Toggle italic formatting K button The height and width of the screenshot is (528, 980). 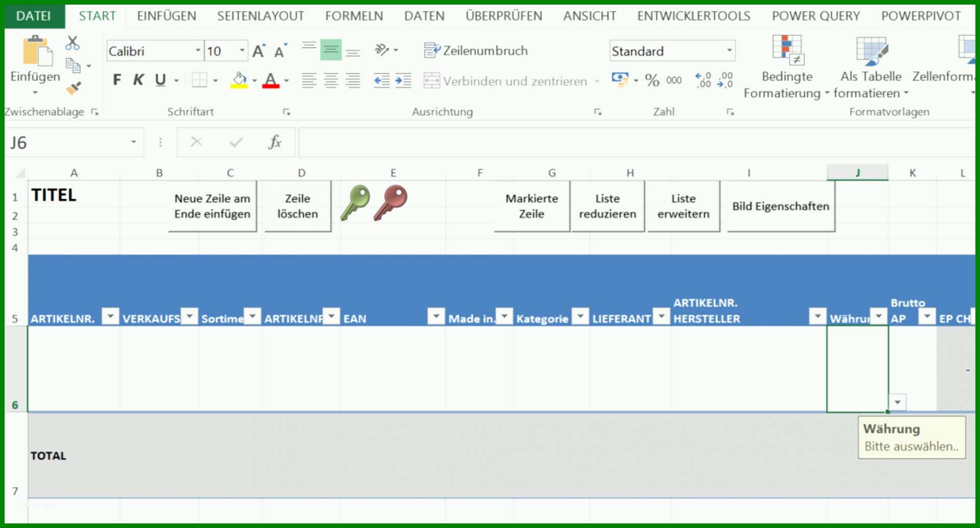[x=138, y=80]
